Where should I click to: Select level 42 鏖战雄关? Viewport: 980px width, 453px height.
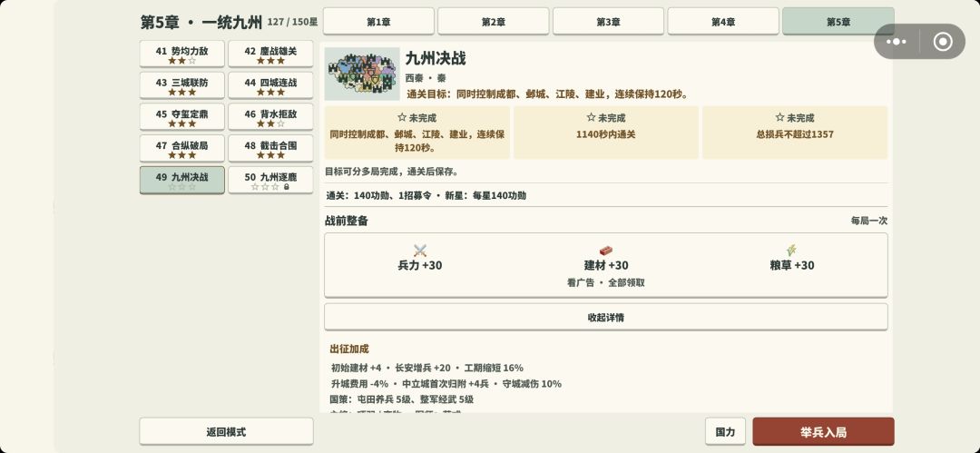click(270, 54)
